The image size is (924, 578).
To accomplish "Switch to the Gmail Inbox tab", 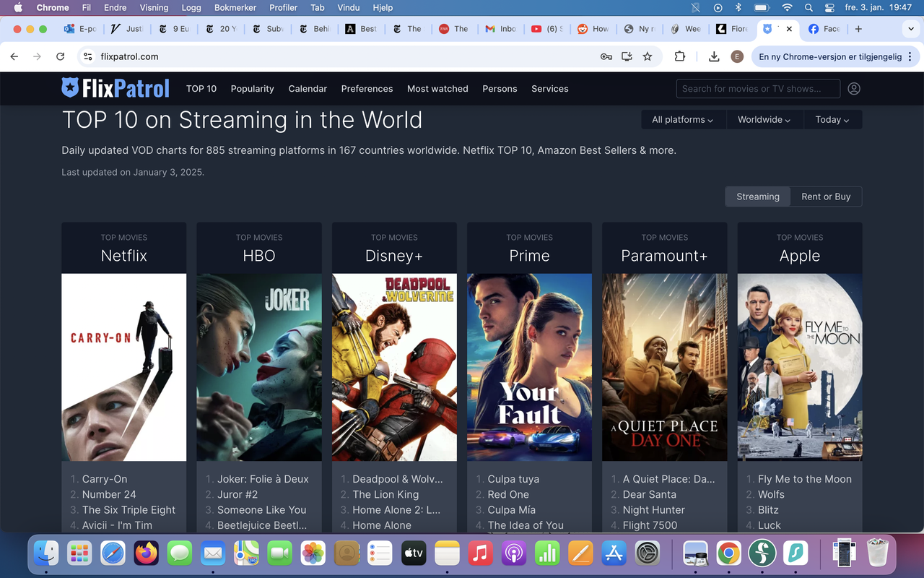I will 500,29.
